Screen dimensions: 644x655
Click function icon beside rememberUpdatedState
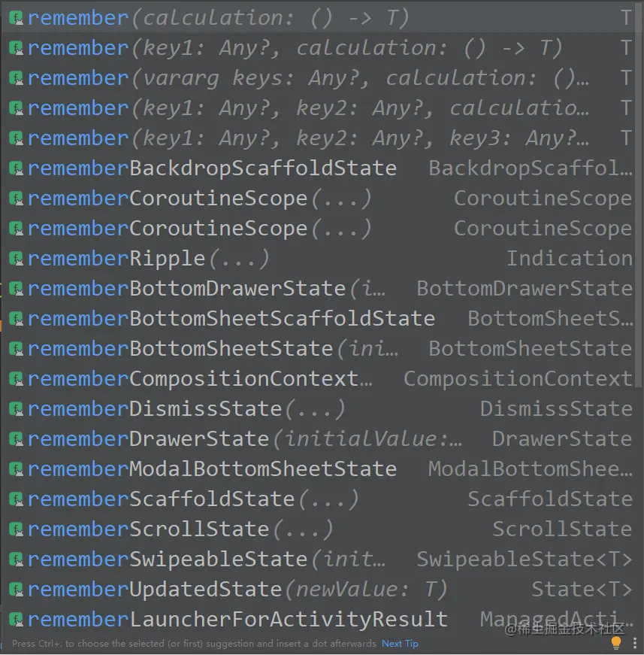pos(17,590)
